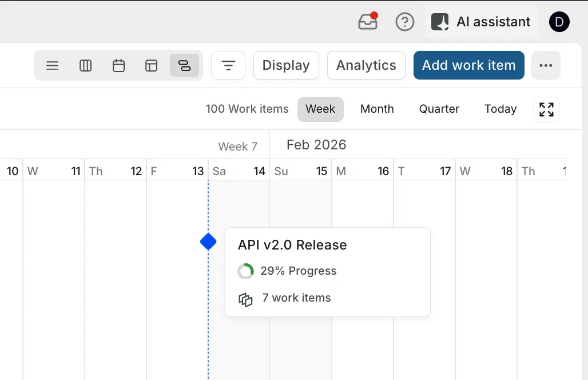
Task: Click the Add work item button
Action: [x=468, y=65]
